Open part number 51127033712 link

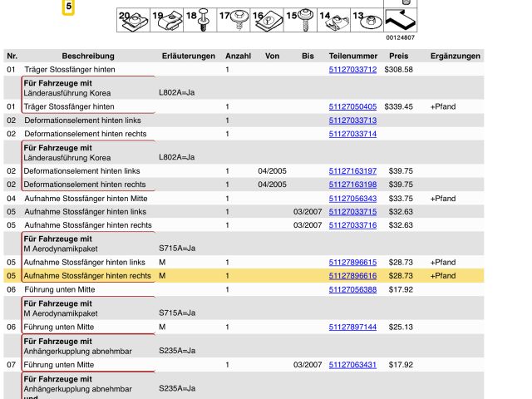point(352,70)
